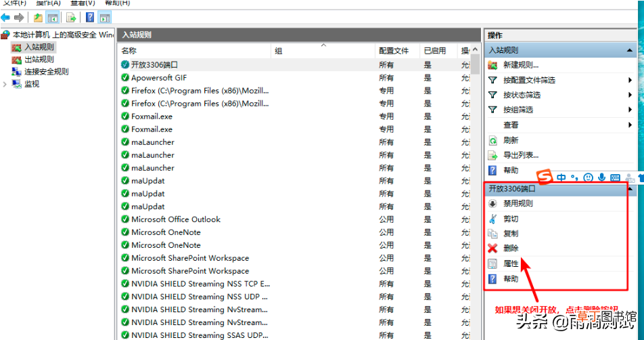Open 属性 for the selected rule
Screen dimensions: 644x340
point(511,263)
